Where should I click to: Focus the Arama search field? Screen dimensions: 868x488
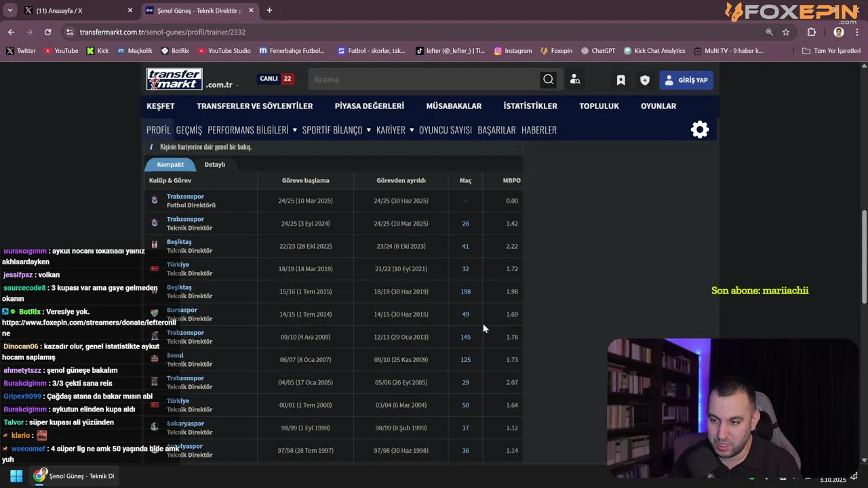[424, 79]
